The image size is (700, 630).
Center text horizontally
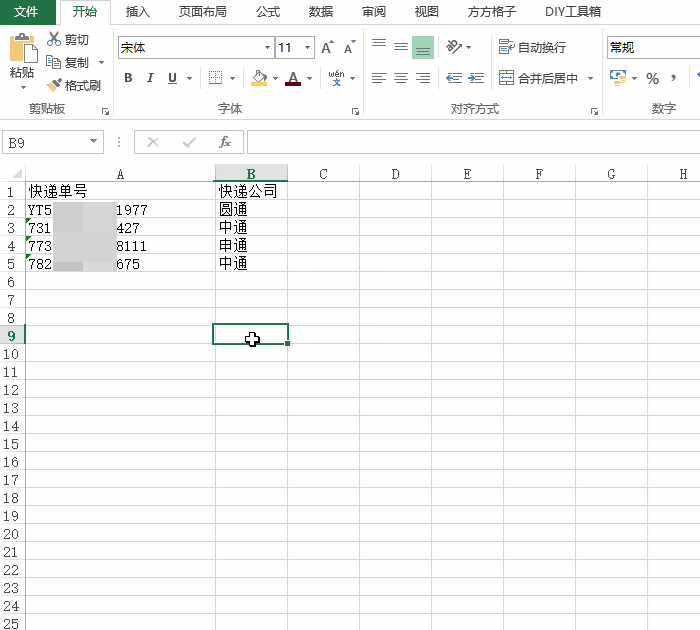click(x=401, y=78)
